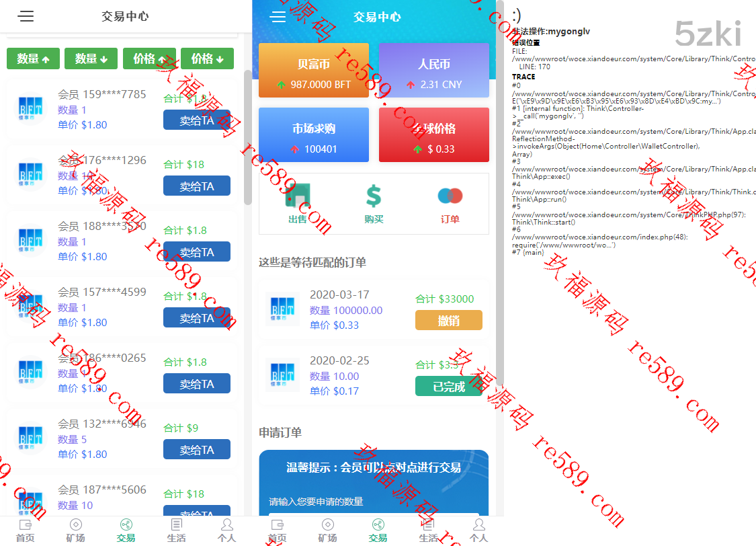Screen dimensions: 756x546
Task: Click 卖给TA for member 176****1296
Action: [x=197, y=186]
